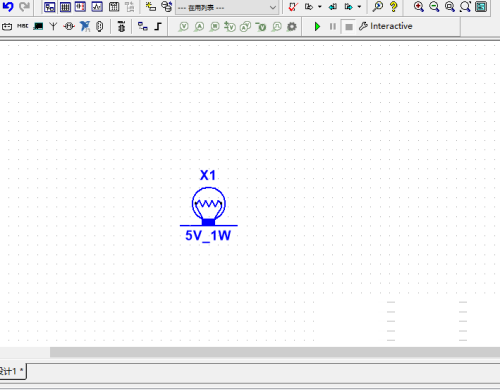Start simulation with the green Run button

click(317, 26)
